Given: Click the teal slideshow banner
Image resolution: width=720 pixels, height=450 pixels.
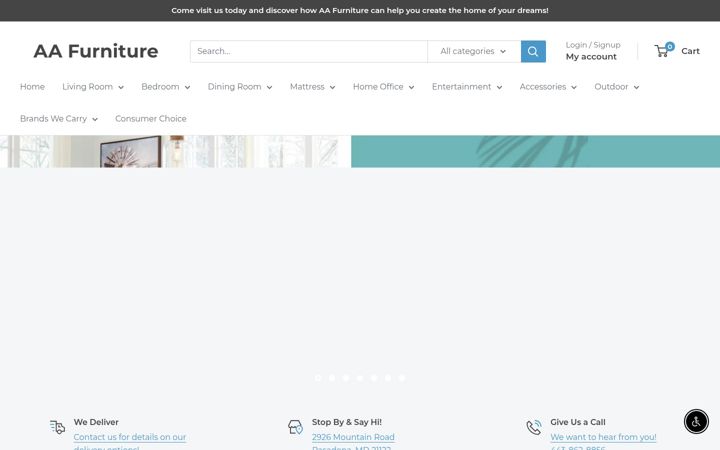Looking at the screenshot, I should 535,152.
